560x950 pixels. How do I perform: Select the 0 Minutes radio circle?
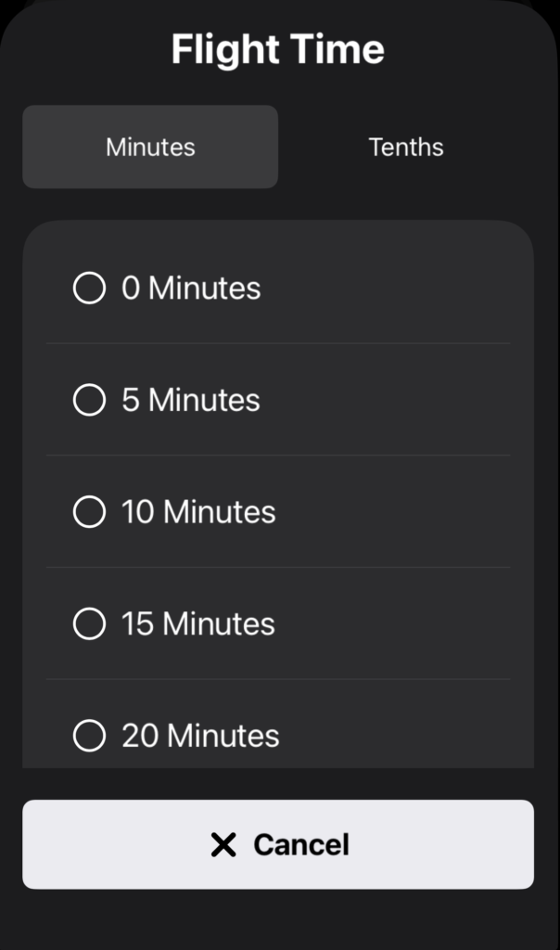coord(89,288)
